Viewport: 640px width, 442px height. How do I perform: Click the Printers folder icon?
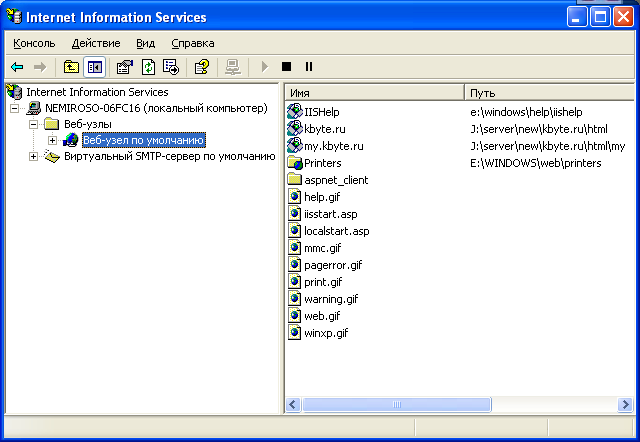point(294,163)
